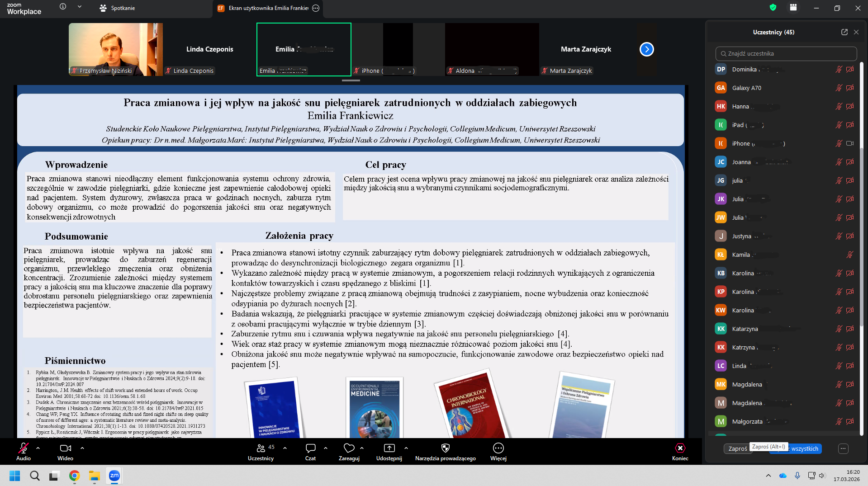Image resolution: width=868 pixels, height=486 pixels.
Task: Open the Czat chat panel
Action: (310, 448)
